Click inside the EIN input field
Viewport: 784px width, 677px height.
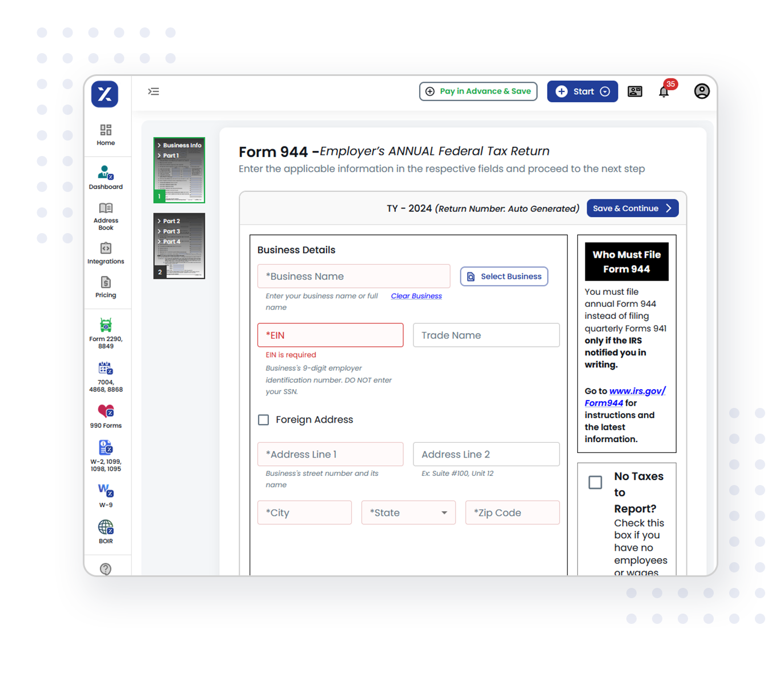(330, 335)
